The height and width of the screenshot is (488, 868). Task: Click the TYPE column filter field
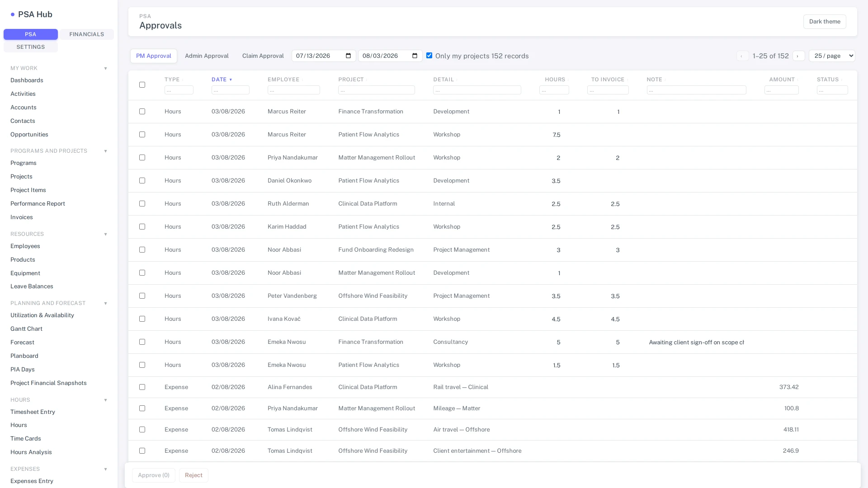pos(179,90)
